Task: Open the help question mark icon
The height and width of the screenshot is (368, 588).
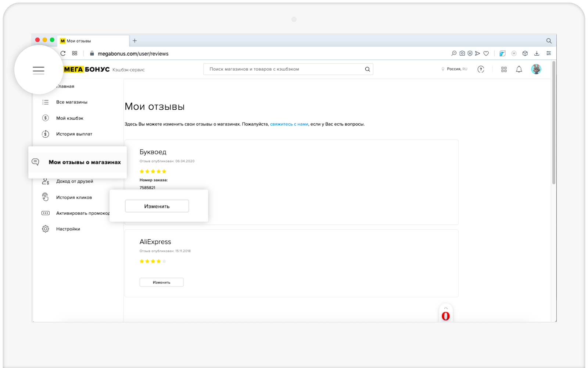Action: point(481,69)
